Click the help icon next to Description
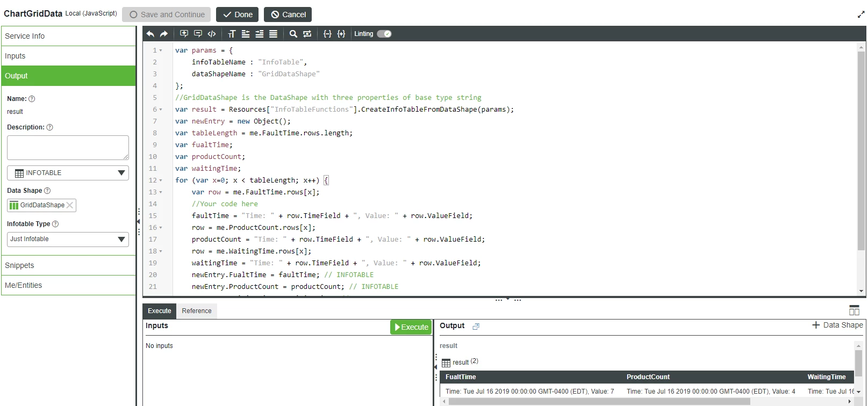The image size is (868, 406). [x=50, y=127]
